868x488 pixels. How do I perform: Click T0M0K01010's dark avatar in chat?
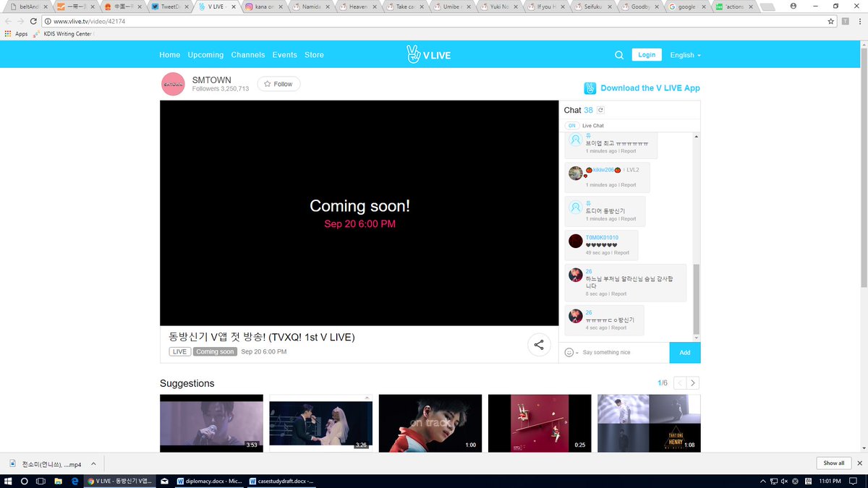[x=576, y=241]
